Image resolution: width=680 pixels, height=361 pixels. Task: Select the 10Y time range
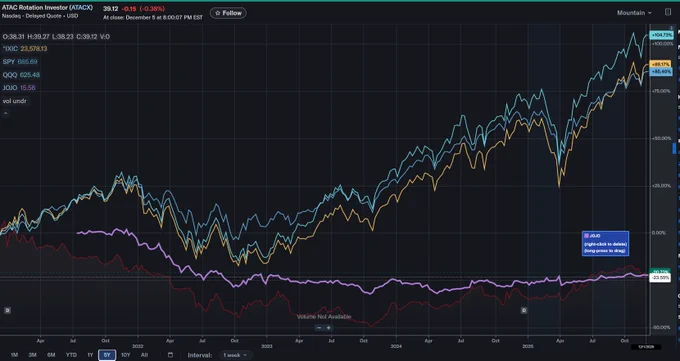point(125,355)
